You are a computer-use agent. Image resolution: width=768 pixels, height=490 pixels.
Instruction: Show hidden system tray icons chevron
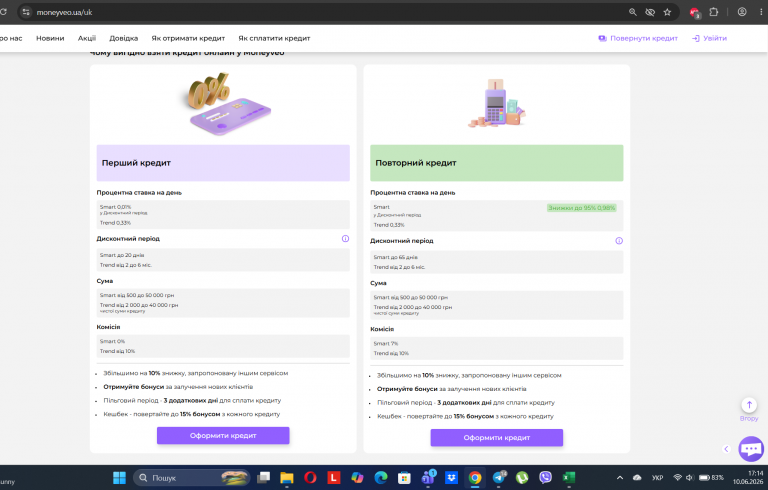(x=620, y=478)
